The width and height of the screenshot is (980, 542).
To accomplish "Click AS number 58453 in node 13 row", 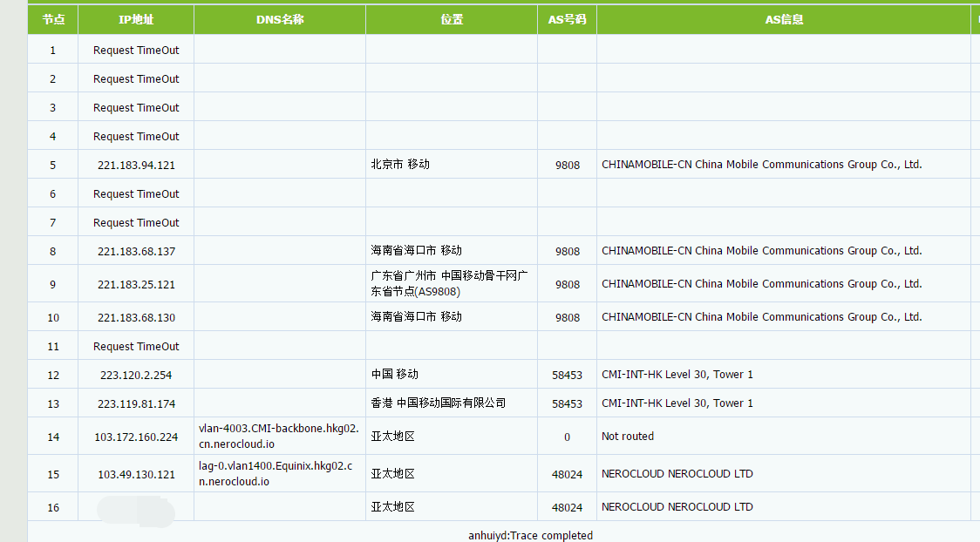I will coord(567,403).
